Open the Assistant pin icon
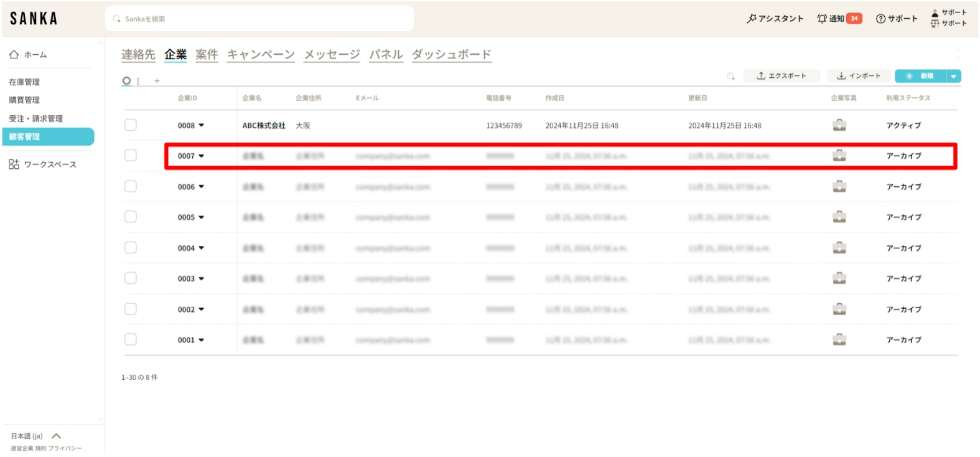The width and height of the screenshot is (980, 457). point(752,19)
